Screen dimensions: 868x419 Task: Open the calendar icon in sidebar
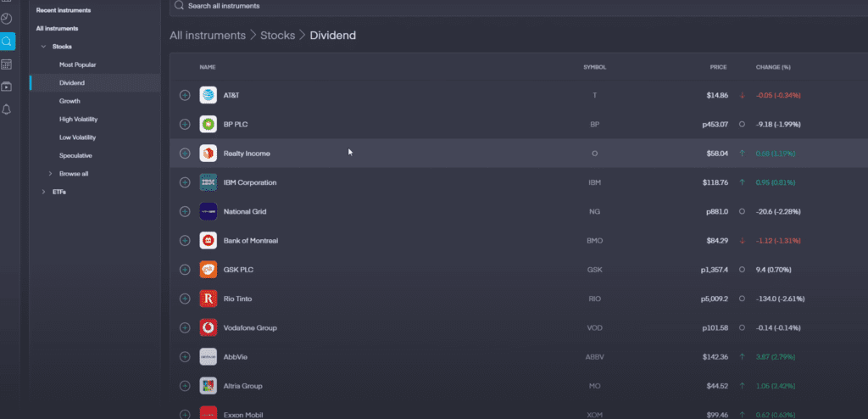click(7, 64)
